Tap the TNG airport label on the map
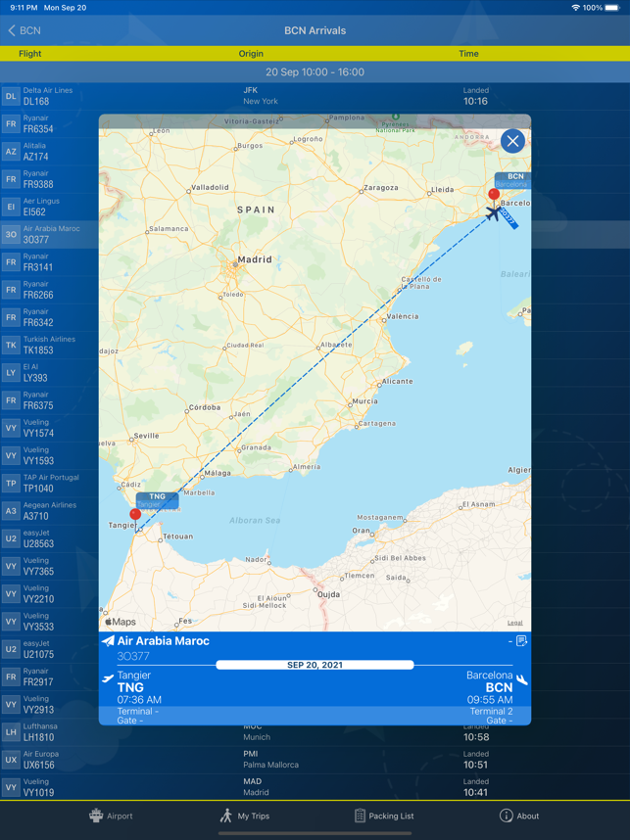The width and height of the screenshot is (630, 840). tap(157, 500)
